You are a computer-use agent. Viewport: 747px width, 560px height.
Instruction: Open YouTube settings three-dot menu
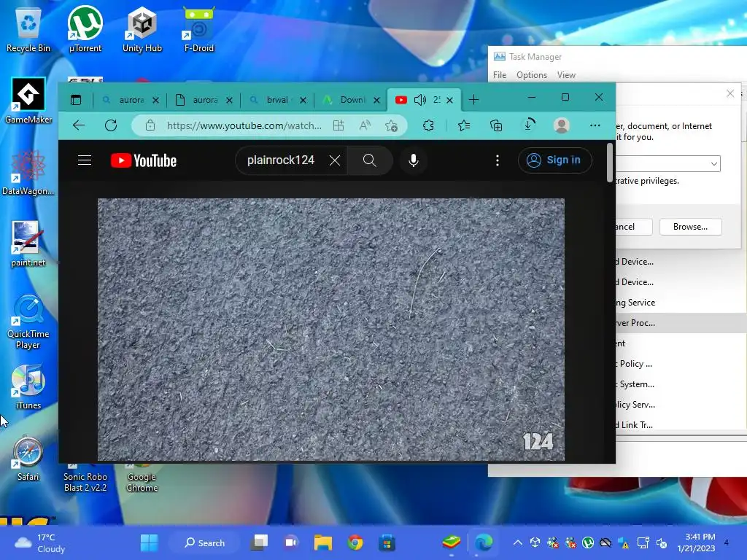pos(498,160)
